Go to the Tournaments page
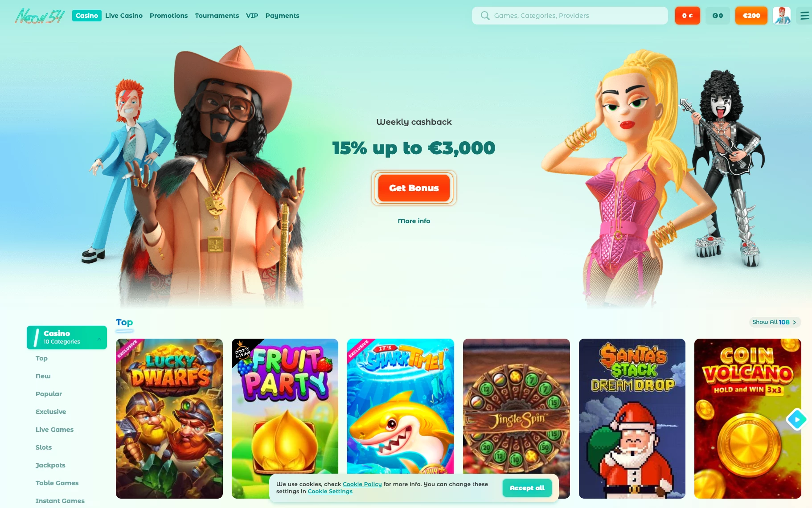 (217, 16)
